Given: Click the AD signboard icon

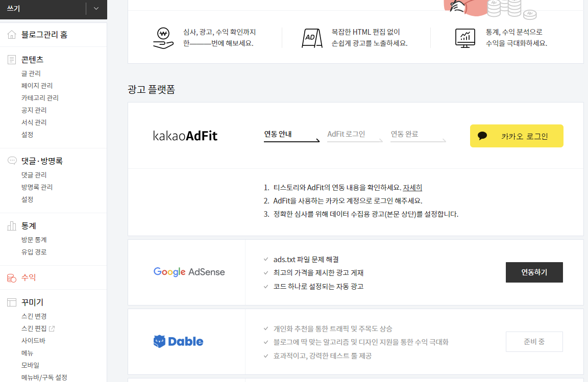Looking at the screenshot, I should tap(312, 38).
